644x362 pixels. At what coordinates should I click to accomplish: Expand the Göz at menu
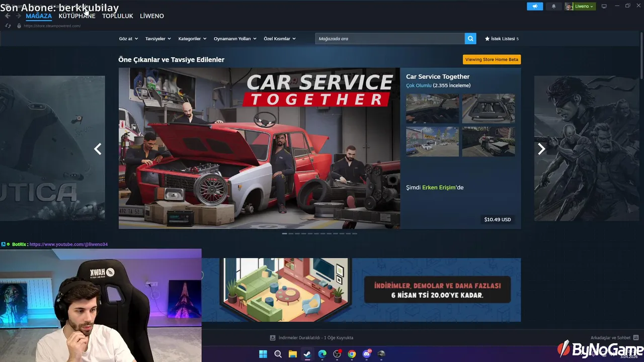128,39
